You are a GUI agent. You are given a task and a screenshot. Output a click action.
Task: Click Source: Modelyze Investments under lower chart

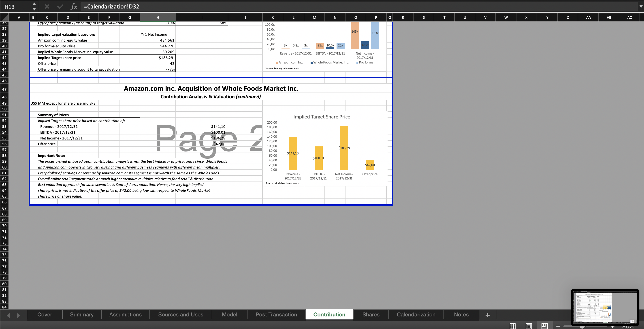282,183
